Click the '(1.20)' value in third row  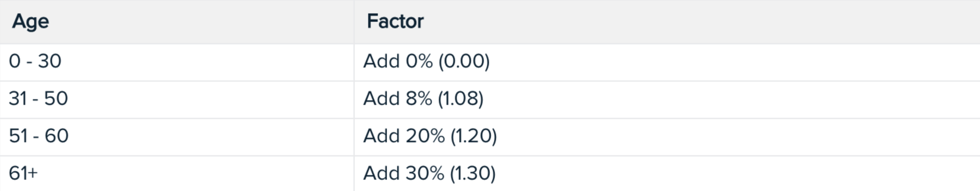click(474, 136)
